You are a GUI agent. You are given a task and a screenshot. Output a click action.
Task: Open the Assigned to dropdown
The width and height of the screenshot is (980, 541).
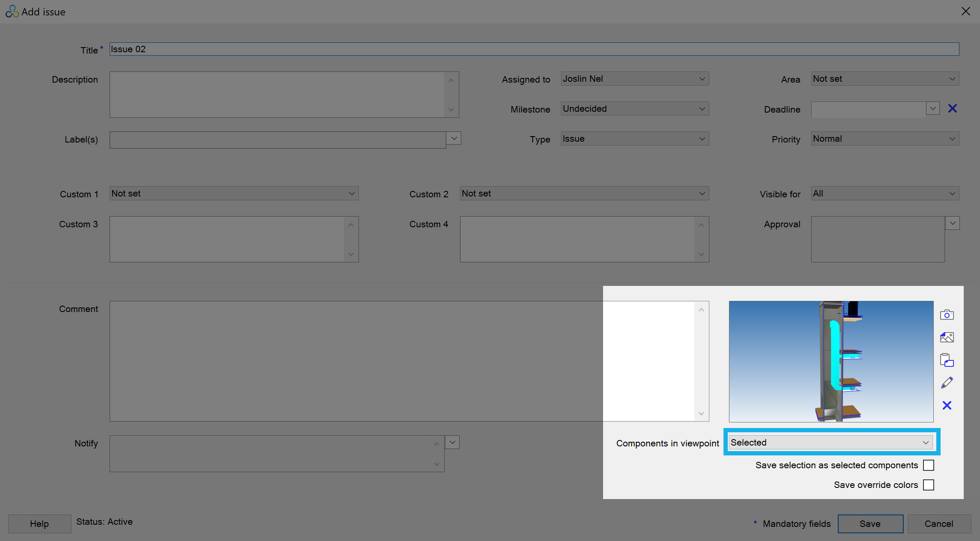pyautogui.click(x=635, y=79)
